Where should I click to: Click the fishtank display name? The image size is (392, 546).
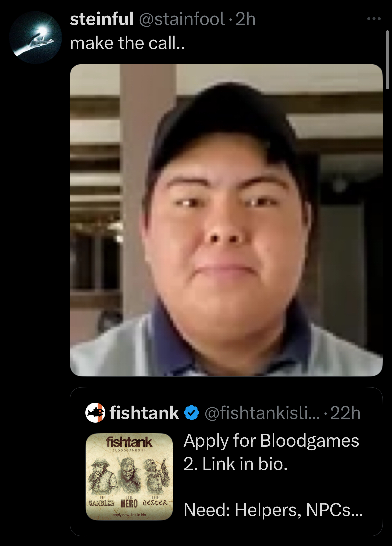point(144,413)
